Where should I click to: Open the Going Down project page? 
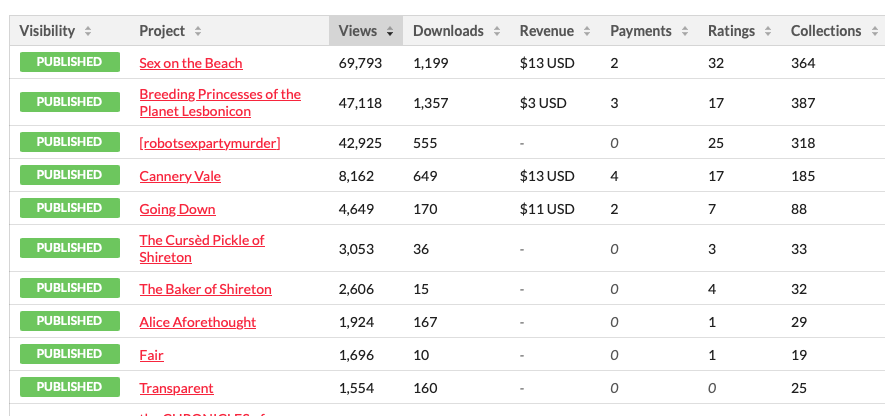[177, 209]
